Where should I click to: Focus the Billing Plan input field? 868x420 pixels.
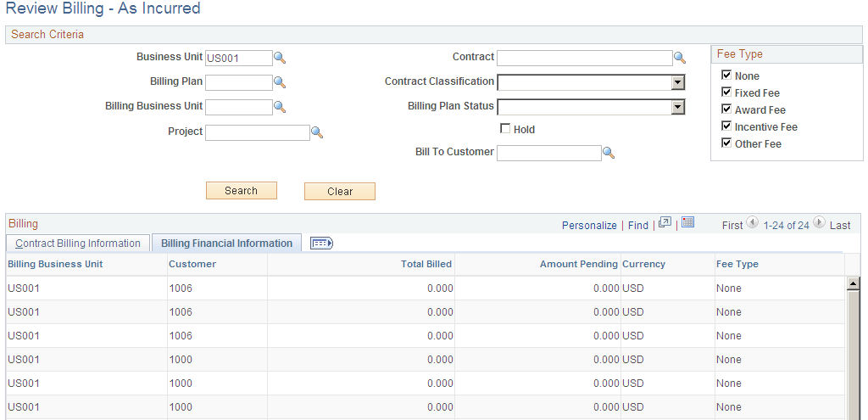click(238, 82)
